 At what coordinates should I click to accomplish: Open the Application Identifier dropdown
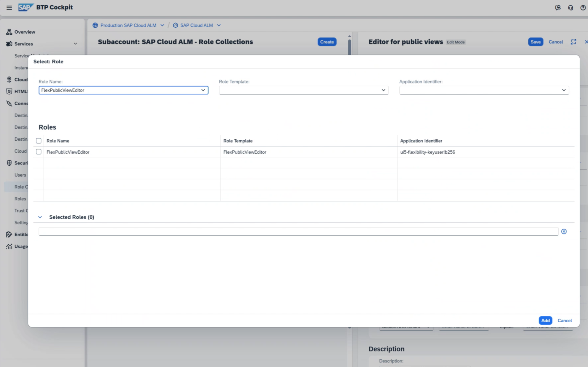(563, 90)
